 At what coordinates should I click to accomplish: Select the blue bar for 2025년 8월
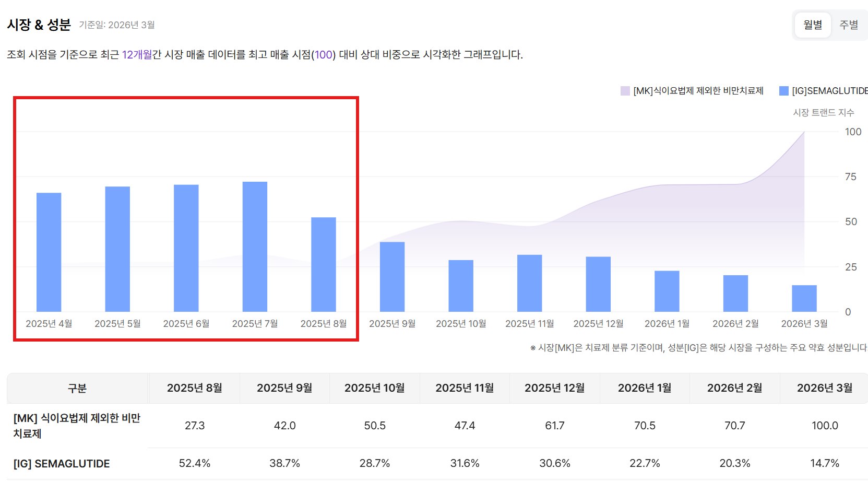pos(323,264)
